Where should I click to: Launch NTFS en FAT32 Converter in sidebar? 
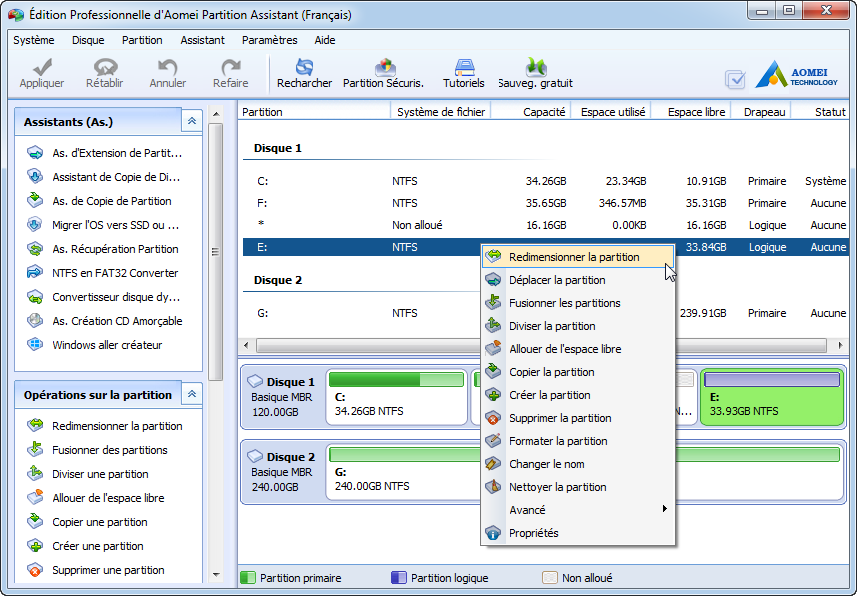115,273
